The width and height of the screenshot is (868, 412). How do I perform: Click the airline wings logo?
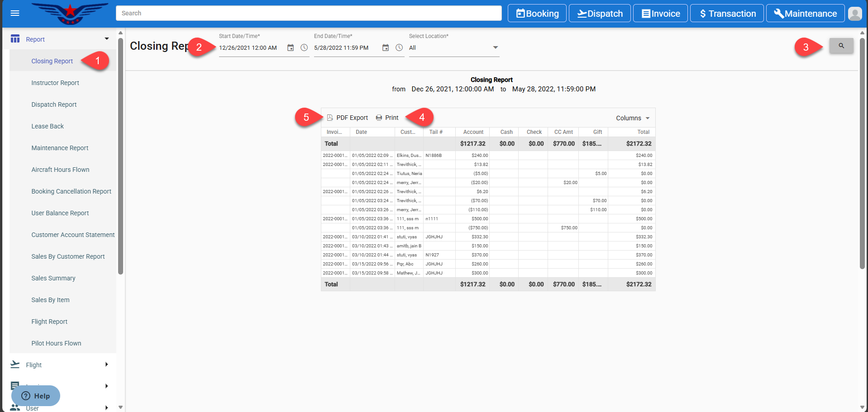tap(70, 13)
